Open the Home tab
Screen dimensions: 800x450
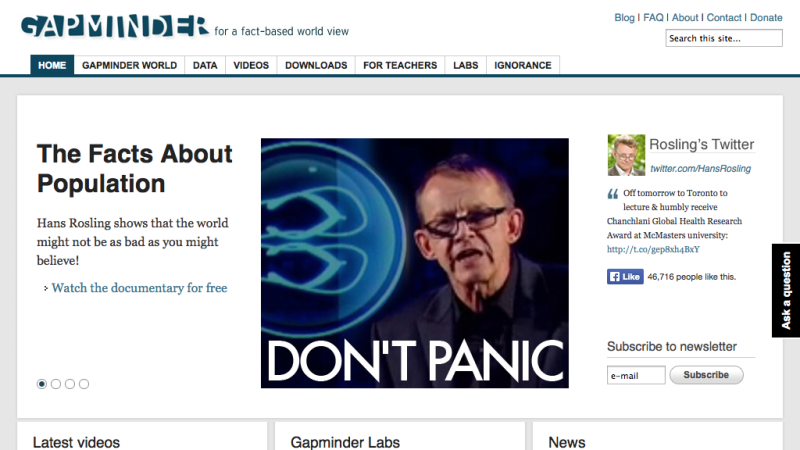coord(52,65)
